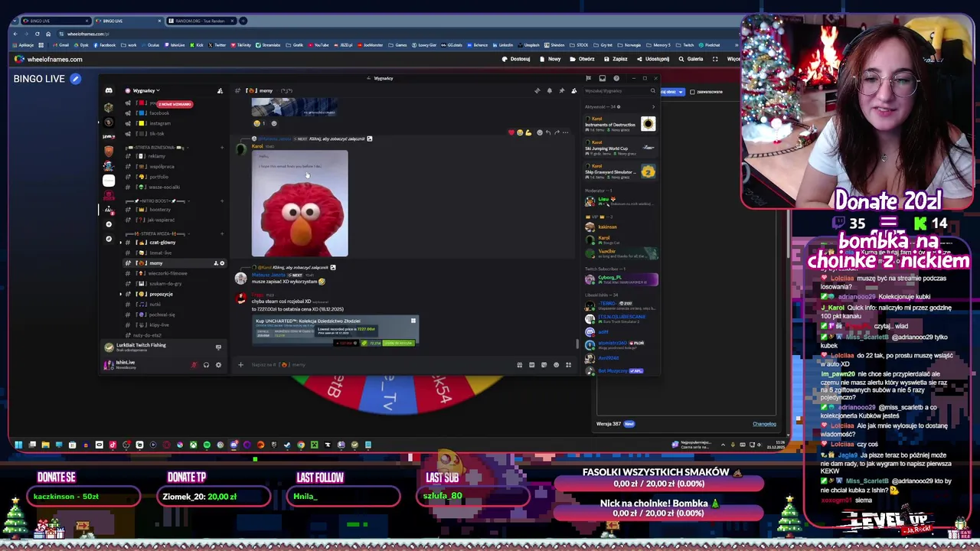Image resolution: width=980 pixels, height=551 pixels.
Task: Open Elmo meme image attachment
Action: point(299,204)
